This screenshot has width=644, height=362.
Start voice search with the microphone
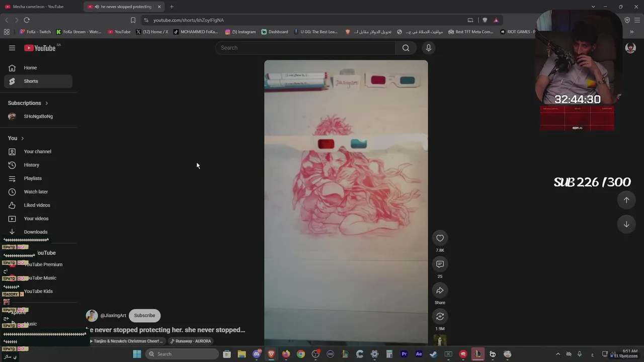pos(429,48)
